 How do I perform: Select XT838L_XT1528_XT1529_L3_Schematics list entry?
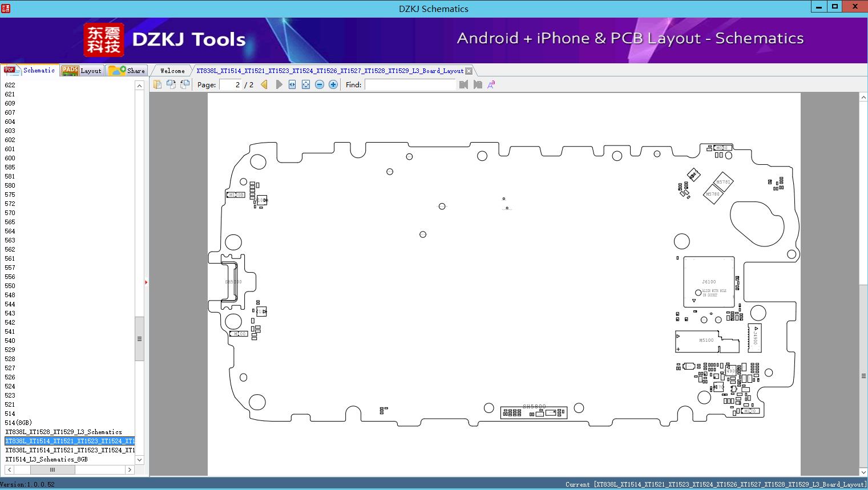(63, 432)
